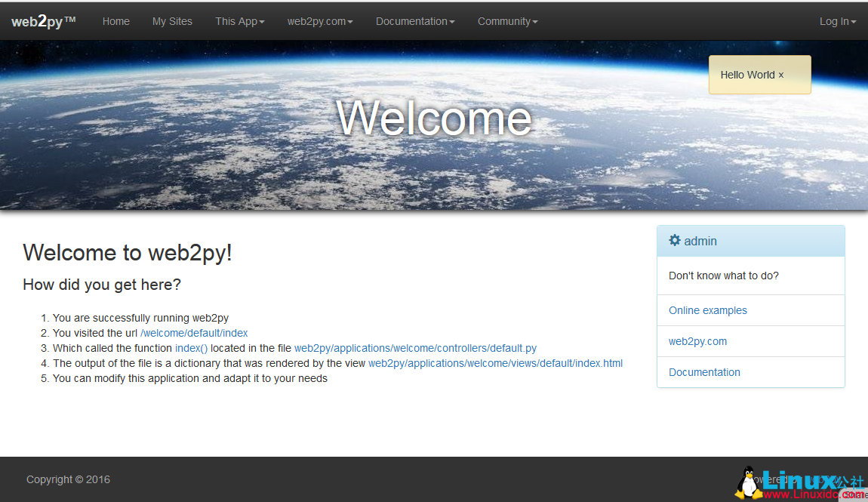Open Documentation link in sidebar

coord(704,372)
